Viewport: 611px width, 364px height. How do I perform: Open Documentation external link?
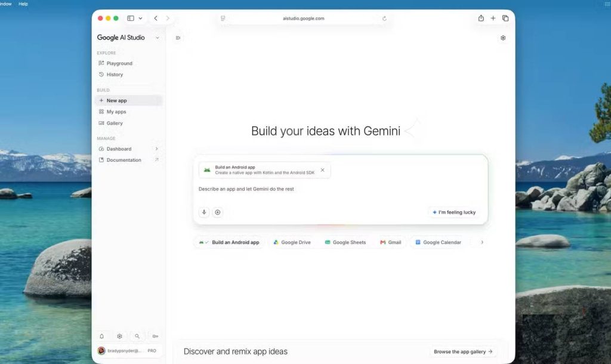[128, 160]
